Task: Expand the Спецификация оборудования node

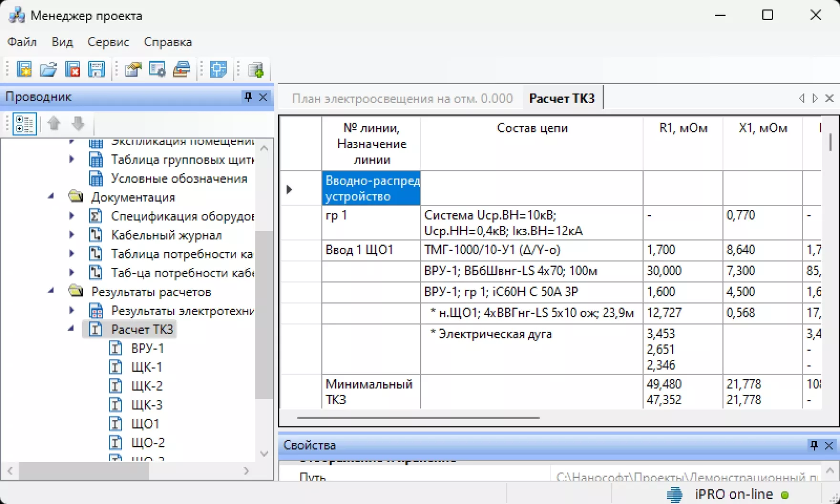Action: [72, 216]
